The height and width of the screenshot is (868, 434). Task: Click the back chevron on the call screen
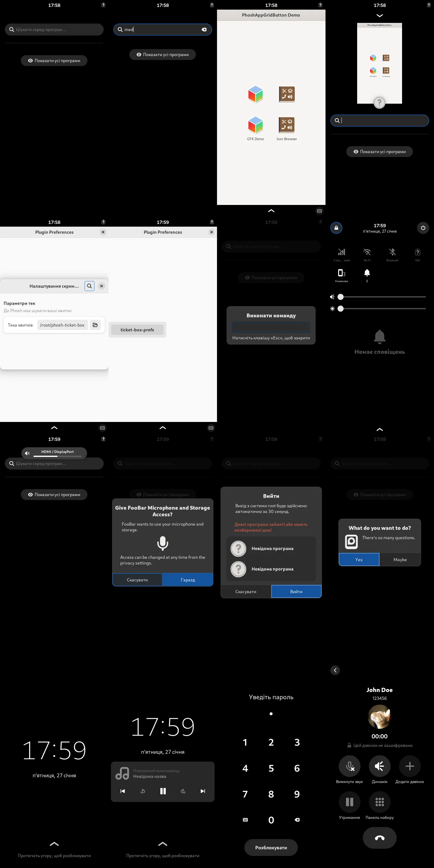(335, 670)
